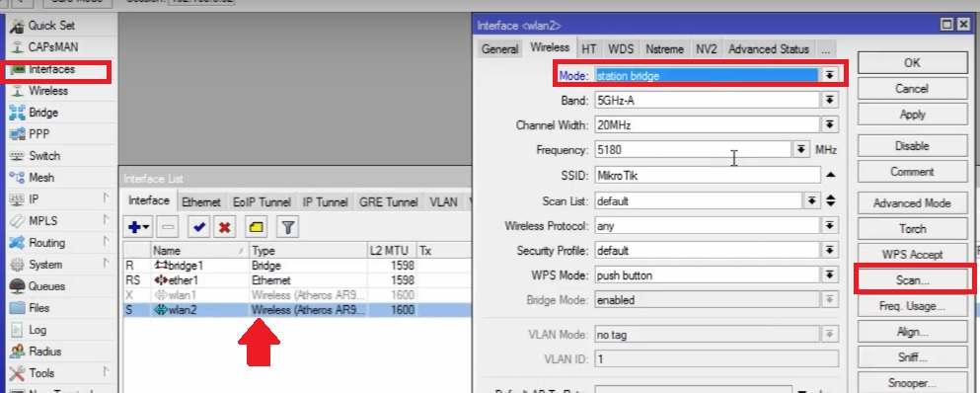Open Wireless in the sidebar
980x393 pixels.
pyautogui.click(x=47, y=91)
